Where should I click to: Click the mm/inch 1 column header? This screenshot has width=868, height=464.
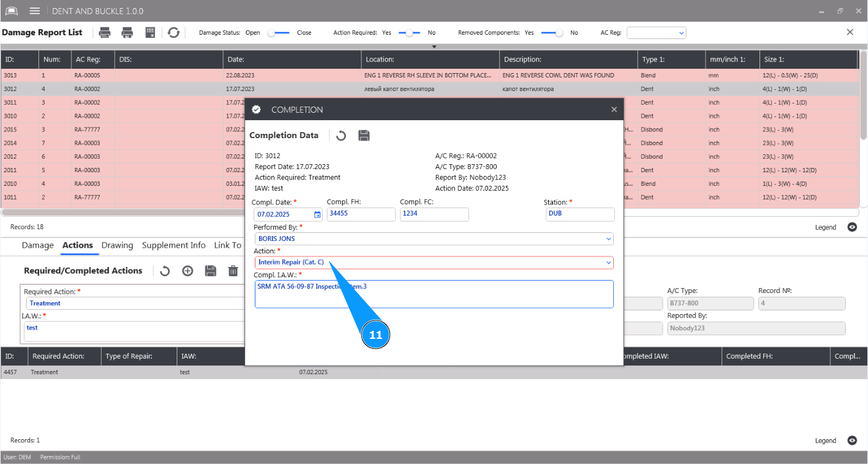732,59
